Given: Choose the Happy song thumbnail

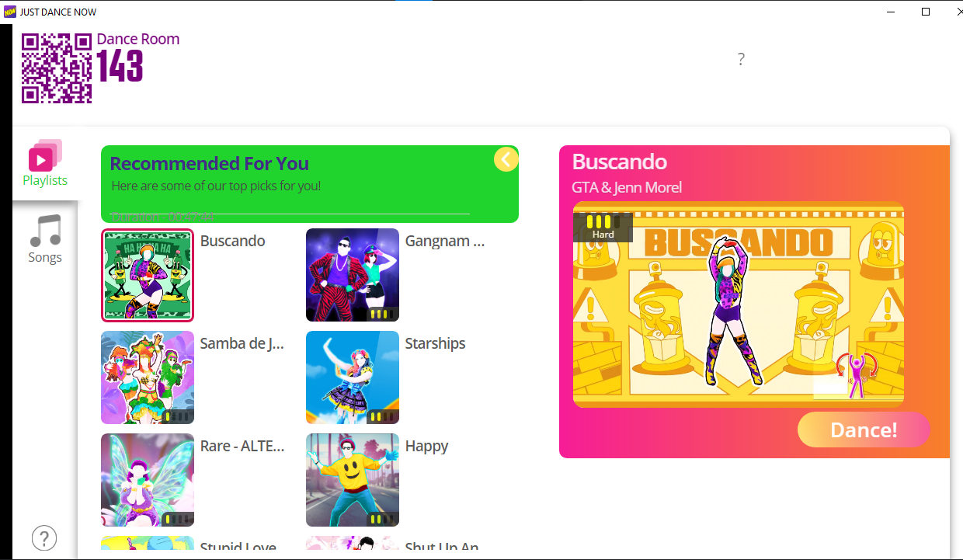Looking at the screenshot, I should (x=353, y=480).
